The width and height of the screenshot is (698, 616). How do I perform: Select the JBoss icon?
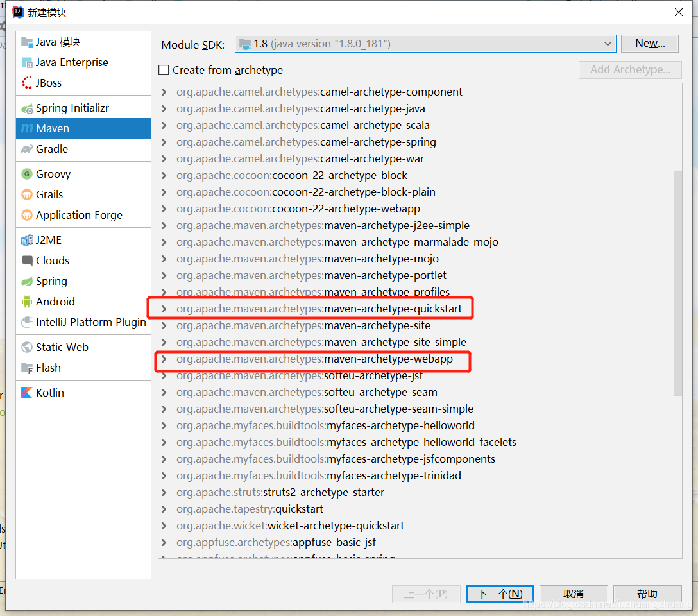point(27,83)
